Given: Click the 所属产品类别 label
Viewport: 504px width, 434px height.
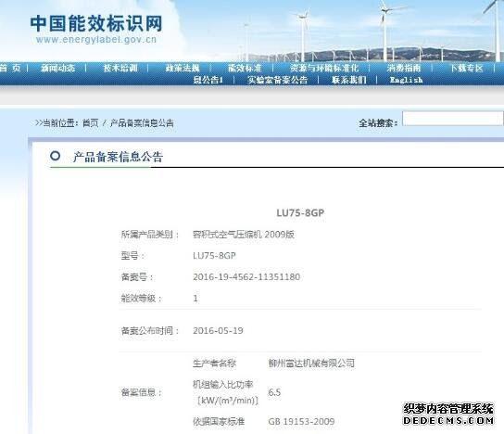Looking at the screenshot, I should [150, 235].
